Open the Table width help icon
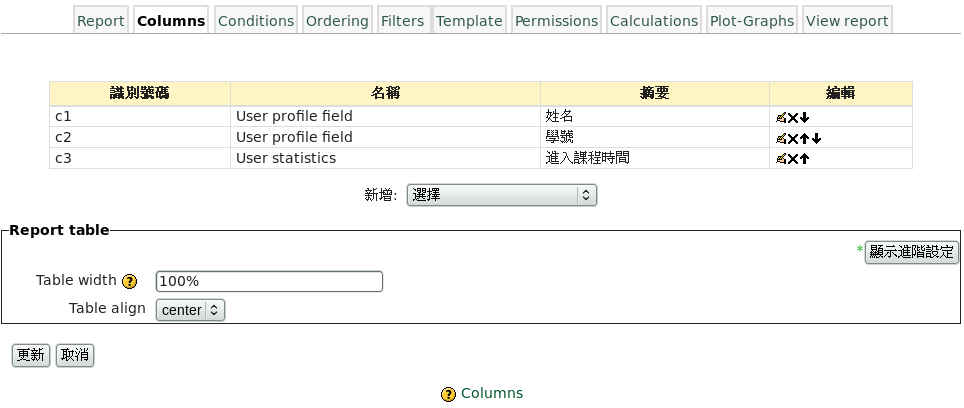This screenshot has width=964, height=408. (x=129, y=281)
